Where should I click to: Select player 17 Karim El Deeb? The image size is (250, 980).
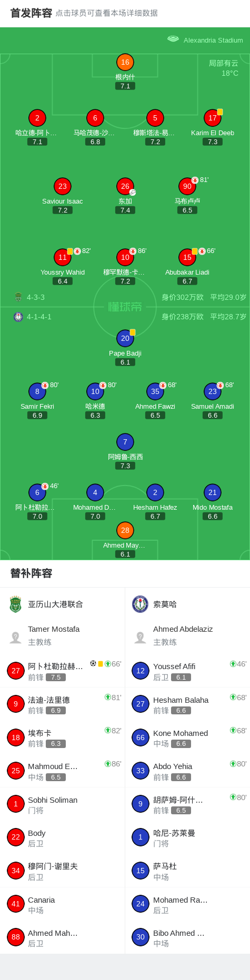[x=212, y=118]
